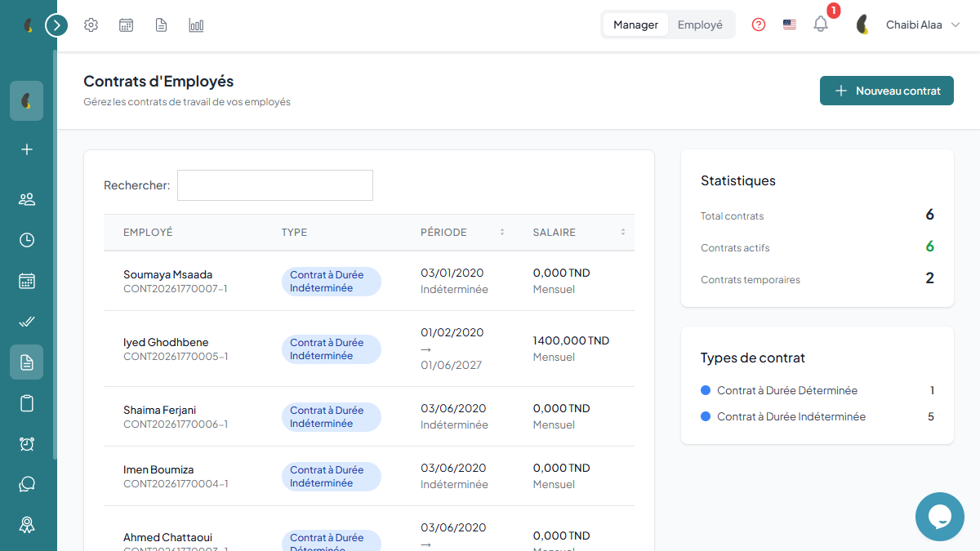The width and height of the screenshot is (980, 551).
Task: Click contract number CONT20261770005-1
Action: coord(176,357)
